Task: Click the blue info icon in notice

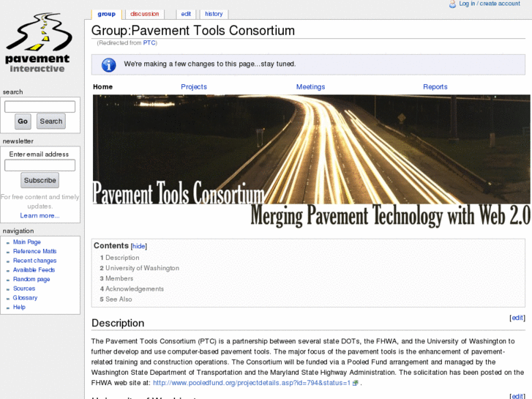Action: [x=109, y=65]
